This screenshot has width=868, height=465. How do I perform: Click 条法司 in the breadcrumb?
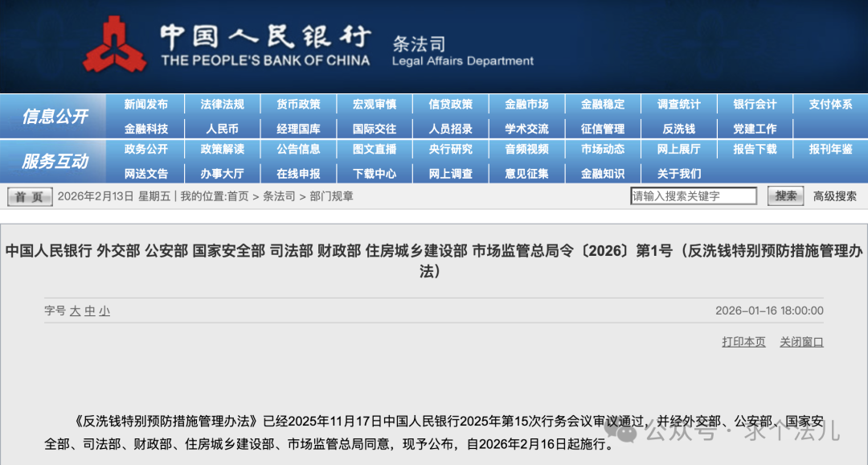[x=279, y=196]
